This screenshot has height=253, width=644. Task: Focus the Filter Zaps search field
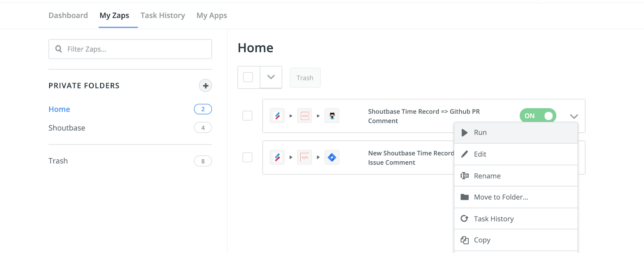(x=130, y=49)
